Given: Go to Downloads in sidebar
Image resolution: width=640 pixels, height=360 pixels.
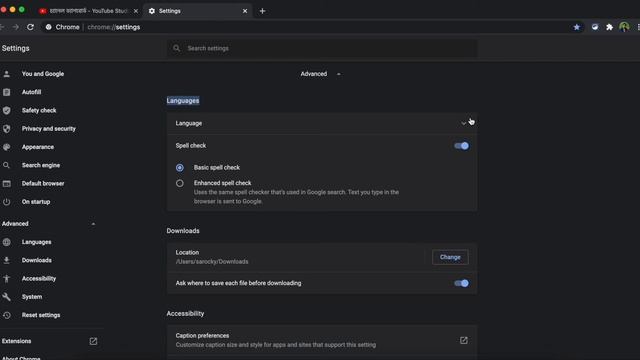Looking at the screenshot, I should click(37, 260).
